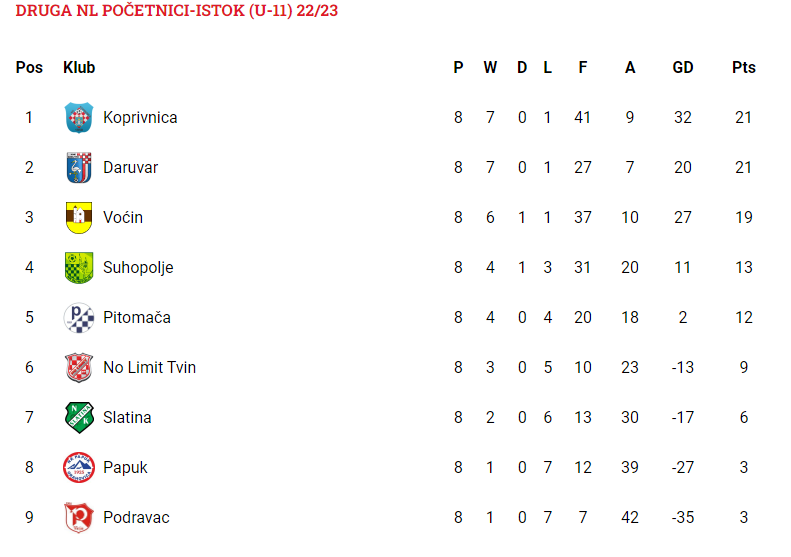Click the Koprivnica club crest icon
Screen dimensions: 791x557
79,118
